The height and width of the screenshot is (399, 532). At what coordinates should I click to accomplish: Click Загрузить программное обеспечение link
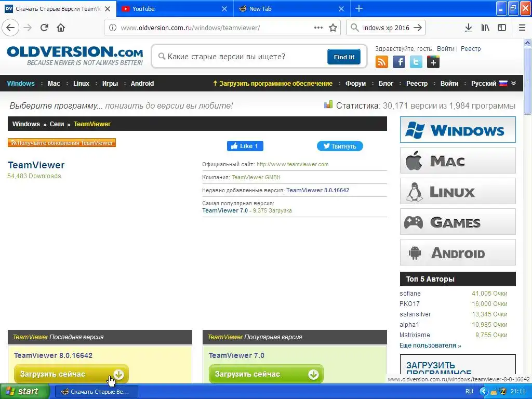coord(273,84)
